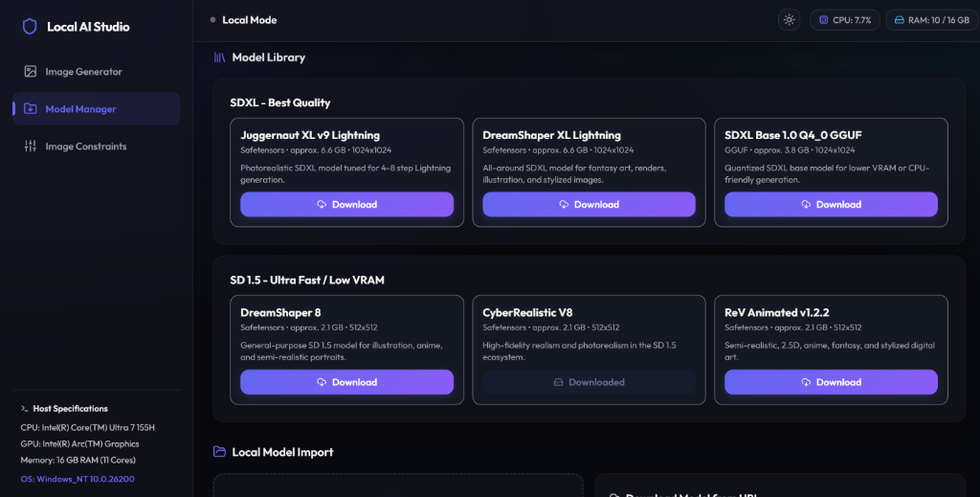Click the CyberRealistic V8 Downloaded button

click(x=589, y=382)
